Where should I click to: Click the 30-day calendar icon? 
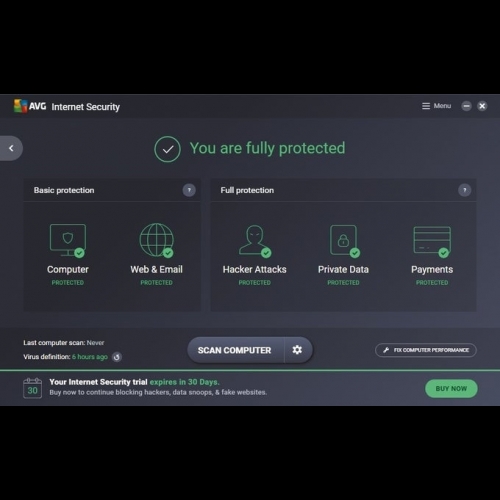point(32,388)
